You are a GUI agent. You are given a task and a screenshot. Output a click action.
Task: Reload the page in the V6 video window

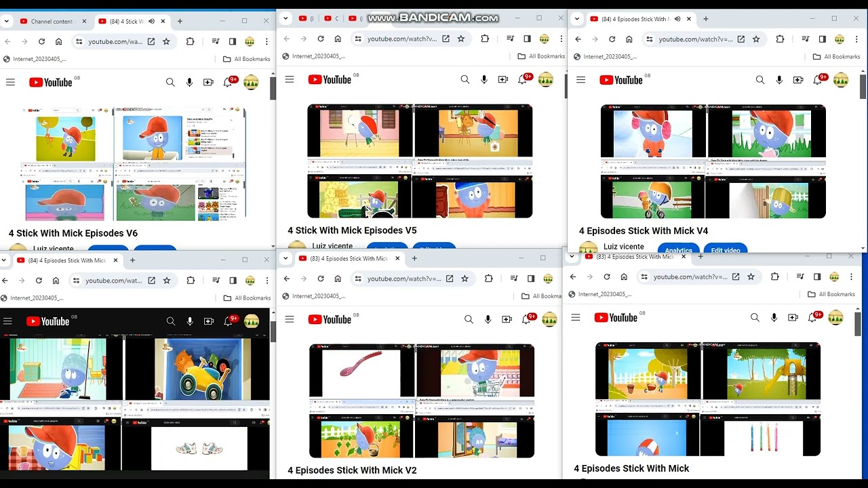[x=41, y=41]
